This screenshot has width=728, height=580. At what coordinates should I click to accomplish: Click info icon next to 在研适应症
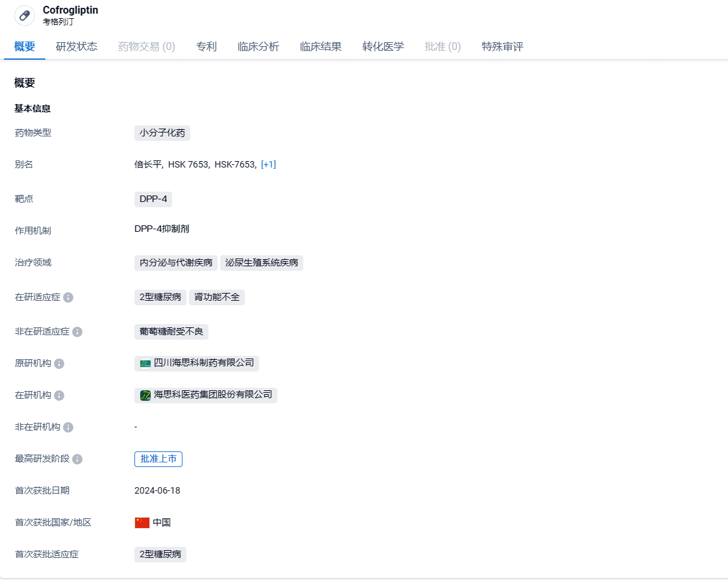pyautogui.click(x=68, y=297)
